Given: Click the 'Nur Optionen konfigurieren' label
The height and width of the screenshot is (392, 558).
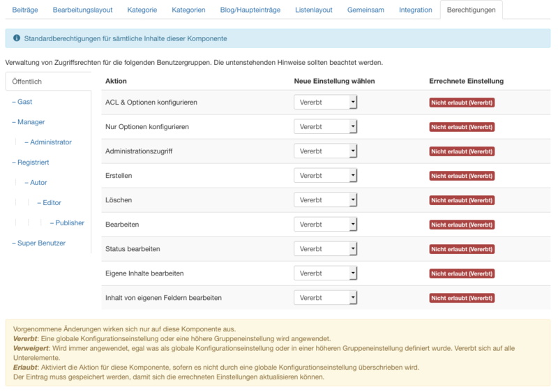Looking at the screenshot, I should coord(147,127).
